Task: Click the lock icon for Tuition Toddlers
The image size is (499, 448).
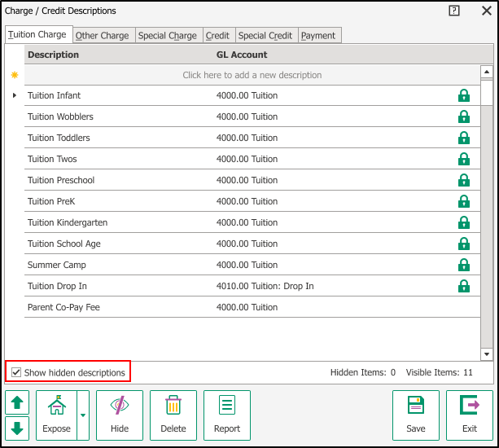Action: [x=464, y=138]
